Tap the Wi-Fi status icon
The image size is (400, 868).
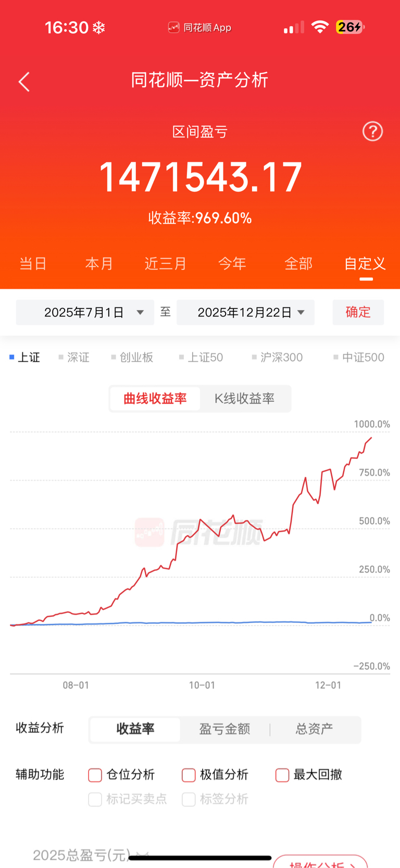coord(320,27)
